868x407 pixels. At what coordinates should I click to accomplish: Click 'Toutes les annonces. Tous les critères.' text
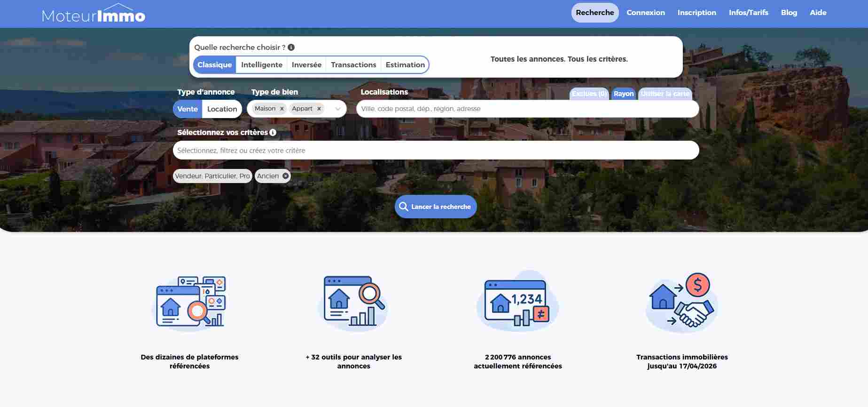click(559, 59)
